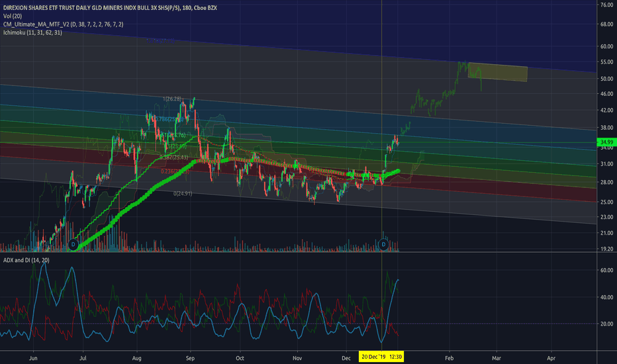Image resolution: width=617 pixels, height=364 pixels.
Task: Click the Vol (20) indicator label
Action: [13, 16]
